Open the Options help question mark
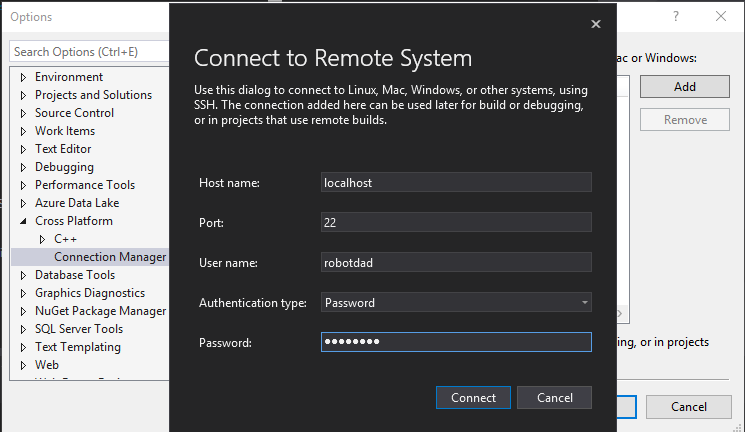The image size is (745, 432). (676, 17)
